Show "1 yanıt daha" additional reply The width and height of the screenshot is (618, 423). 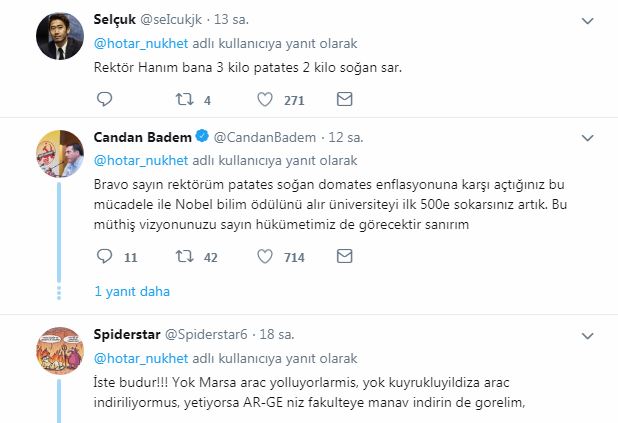(131, 291)
